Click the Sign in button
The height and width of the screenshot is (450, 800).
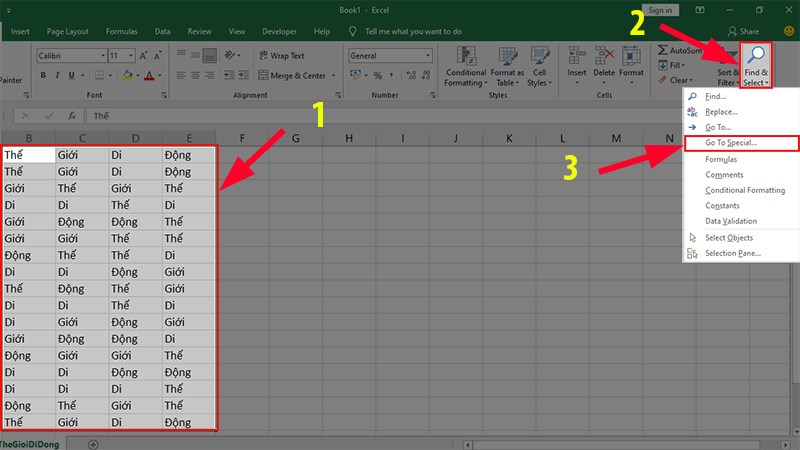click(x=660, y=10)
